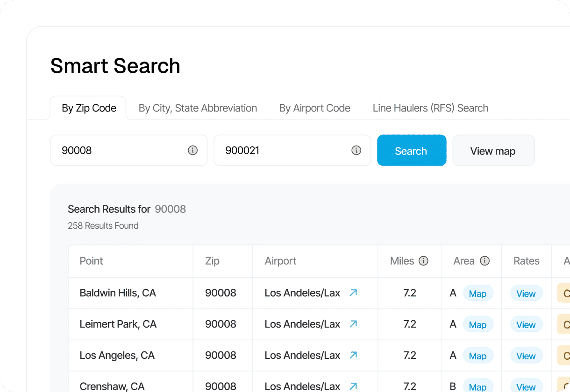
Task: View rates for Baldwin Hills row
Action: click(526, 294)
